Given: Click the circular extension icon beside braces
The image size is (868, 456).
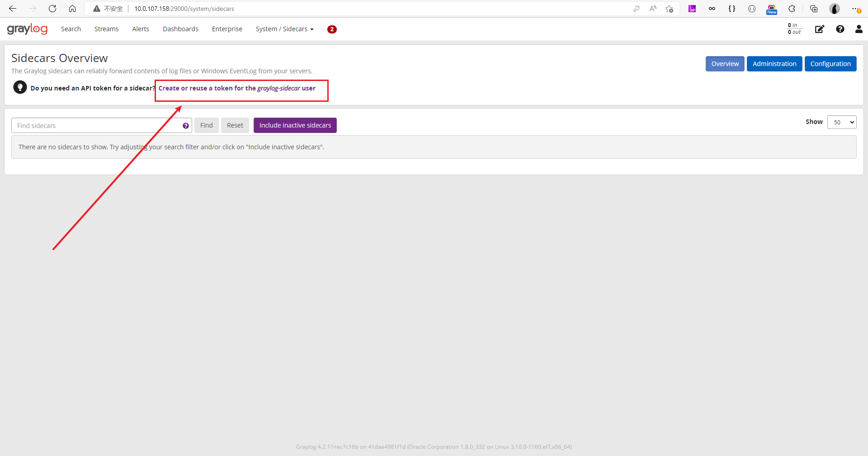Looking at the screenshot, I should coord(752,9).
